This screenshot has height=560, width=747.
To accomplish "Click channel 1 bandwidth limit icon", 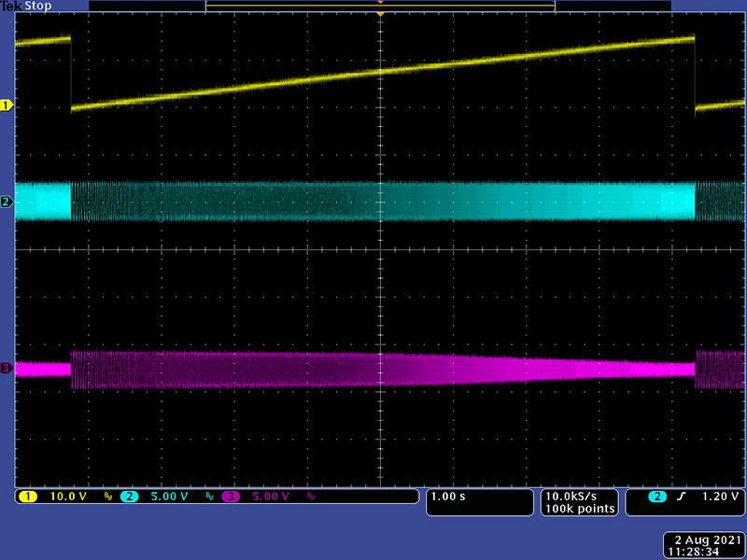I will point(107,497).
